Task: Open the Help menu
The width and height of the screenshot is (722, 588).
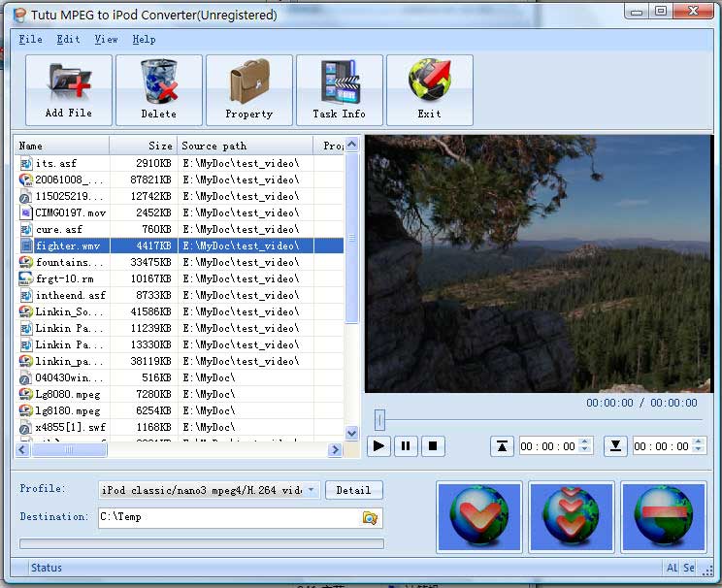Action: point(144,40)
